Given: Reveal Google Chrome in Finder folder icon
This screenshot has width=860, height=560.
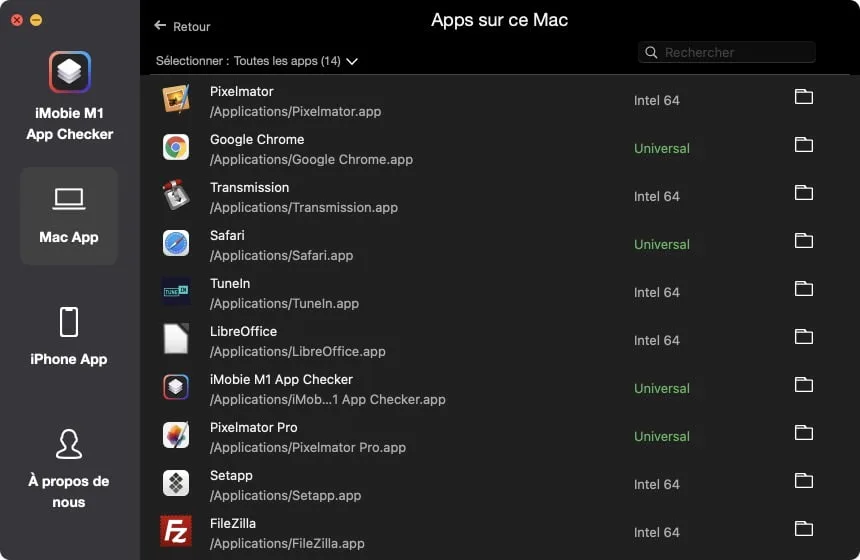Looking at the screenshot, I should pyautogui.click(x=804, y=145).
